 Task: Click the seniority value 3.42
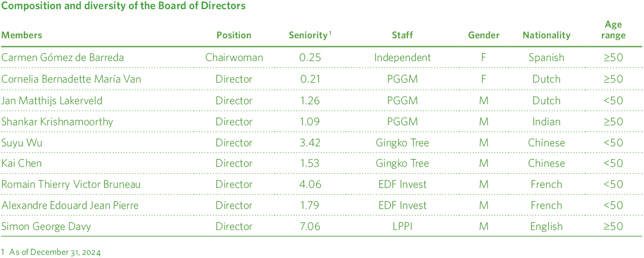pyautogui.click(x=310, y=143)
